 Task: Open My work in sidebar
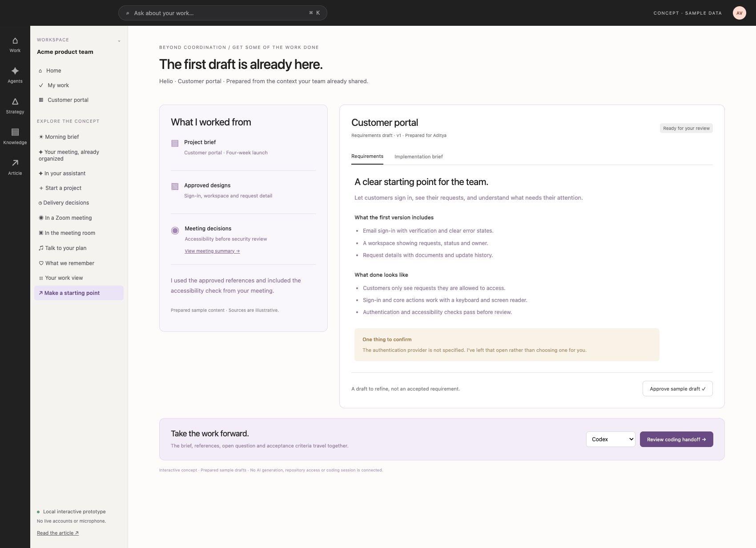coord(79,85)
